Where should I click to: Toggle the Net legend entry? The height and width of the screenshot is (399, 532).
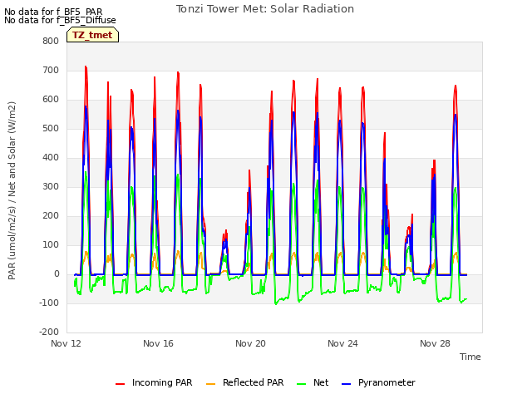pyautogui.click(x=313, y=382)
